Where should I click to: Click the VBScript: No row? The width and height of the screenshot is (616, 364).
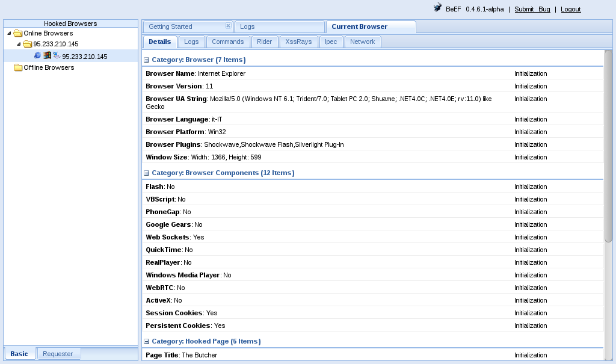click(373, 199)
